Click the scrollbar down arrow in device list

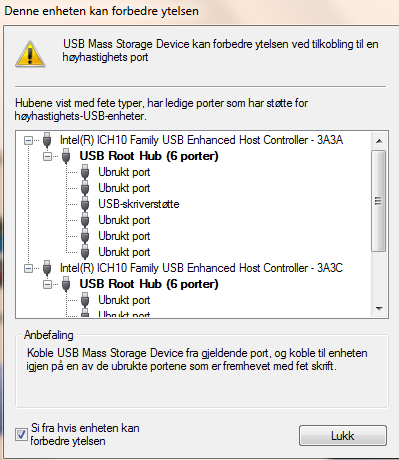379,309
